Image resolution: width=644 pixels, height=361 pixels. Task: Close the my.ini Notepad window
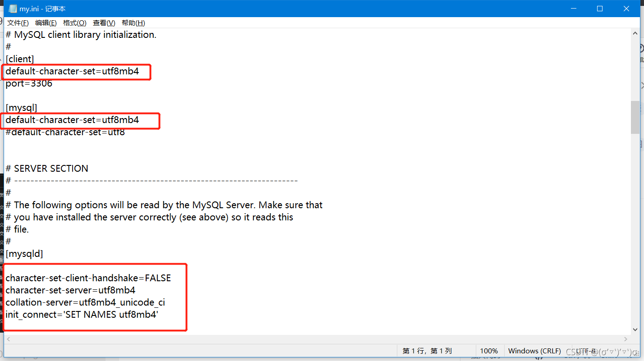point(626,9)
